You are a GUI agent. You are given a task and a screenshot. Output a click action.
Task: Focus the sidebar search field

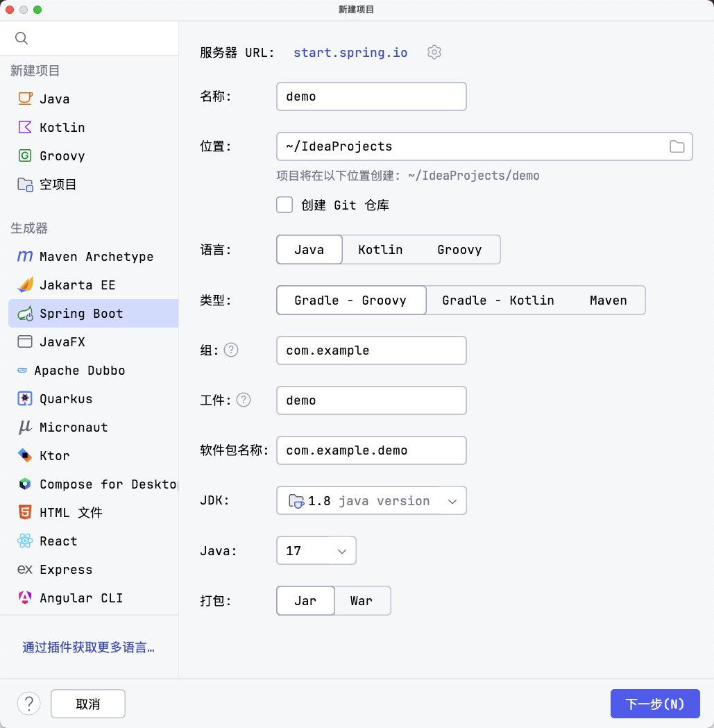coord(89,38)
